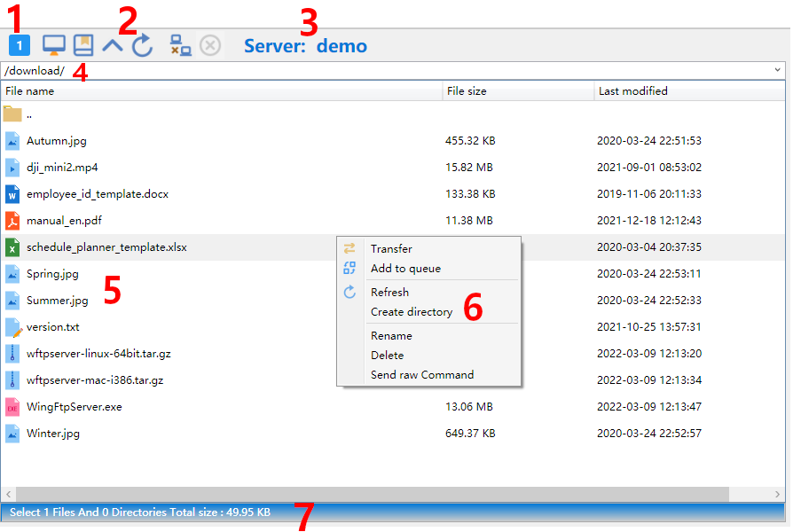
Task: Click horizontal scrollbar right arrow
Action: tap(777, 494)
